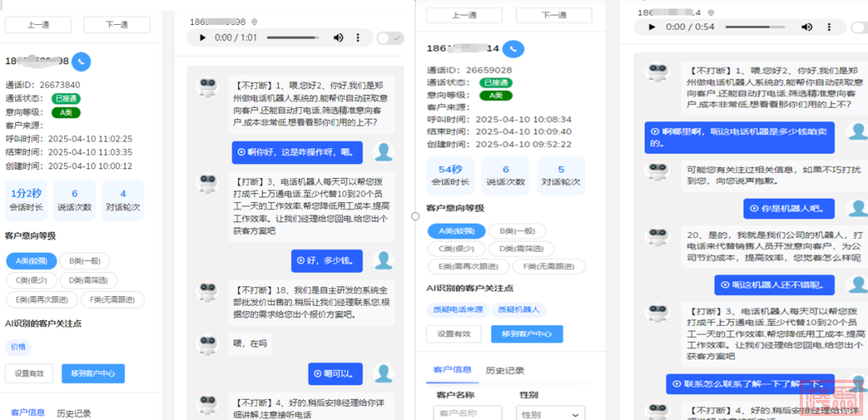
Task: Toggle the switch beside the 1:01 audio player
Action: pos(390,38)
